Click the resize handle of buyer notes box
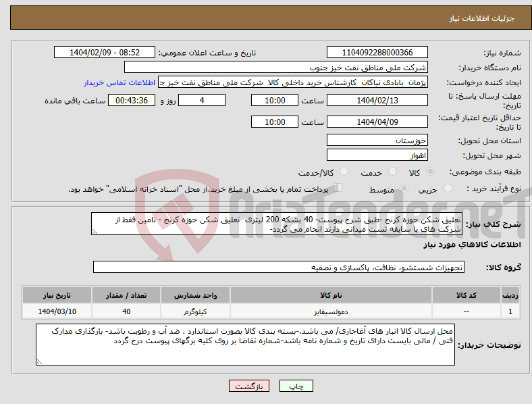Viewport: 532px width, 404px height. pos(39,362)
